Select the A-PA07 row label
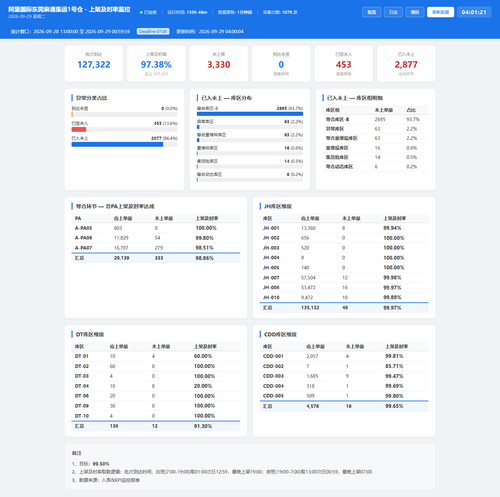 click(x=83, y=248)
